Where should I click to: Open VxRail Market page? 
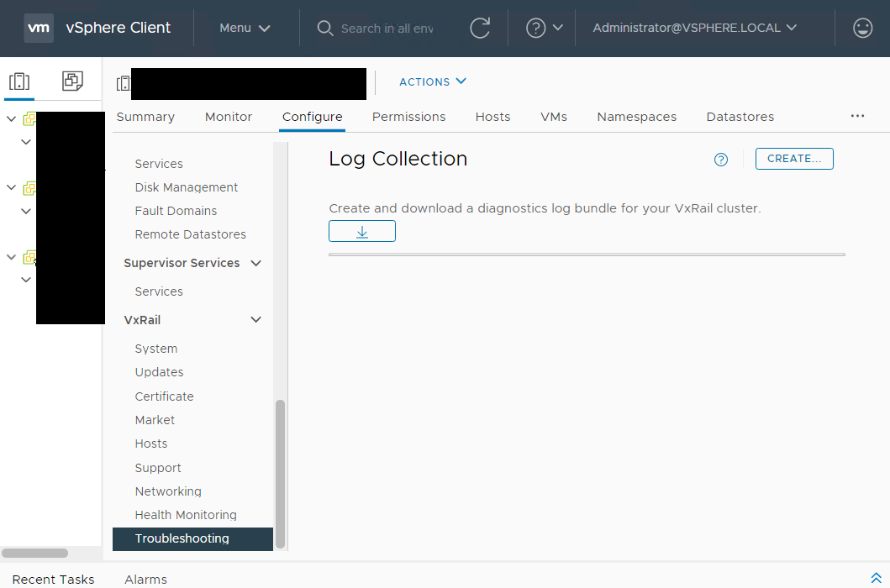point(155,420)
